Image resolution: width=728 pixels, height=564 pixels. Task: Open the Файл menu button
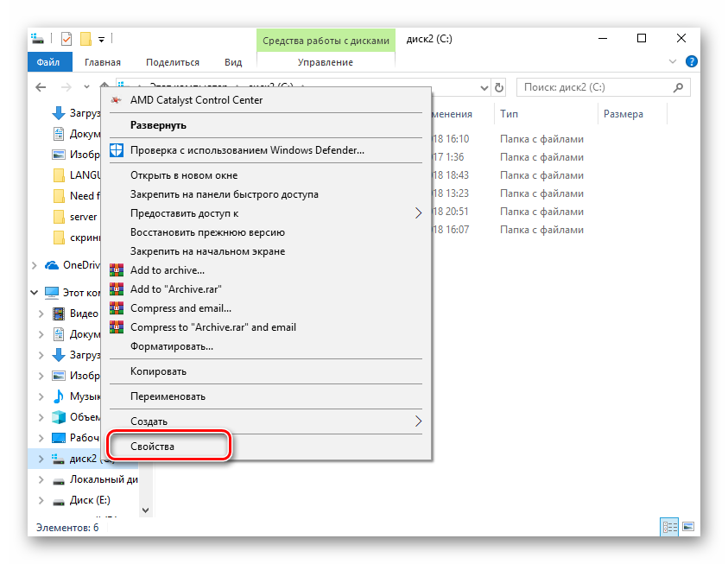[x=48, y=62]
